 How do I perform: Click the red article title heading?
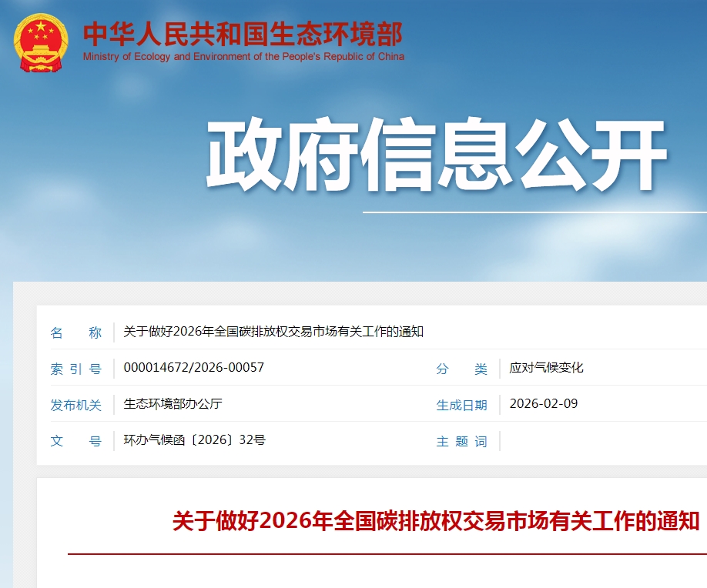coord(435,521)
